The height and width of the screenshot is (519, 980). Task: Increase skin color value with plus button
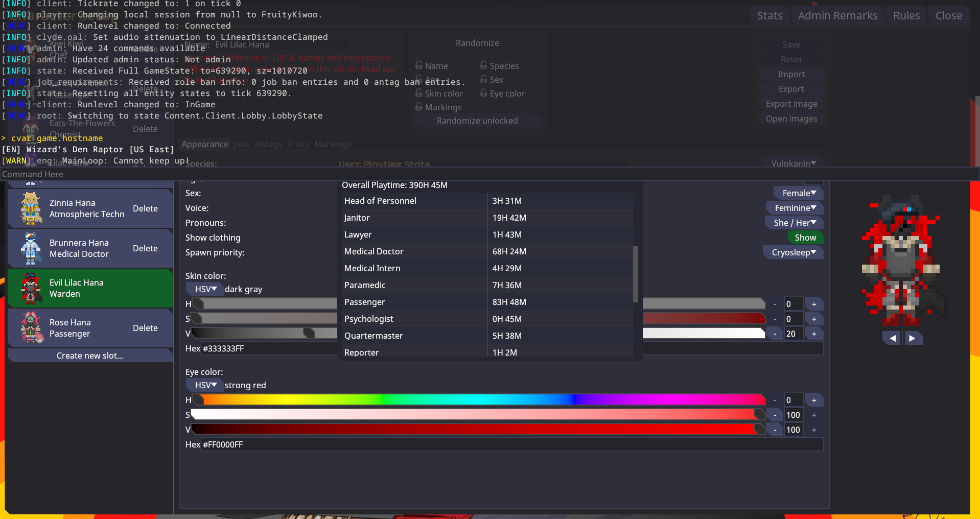814,334
